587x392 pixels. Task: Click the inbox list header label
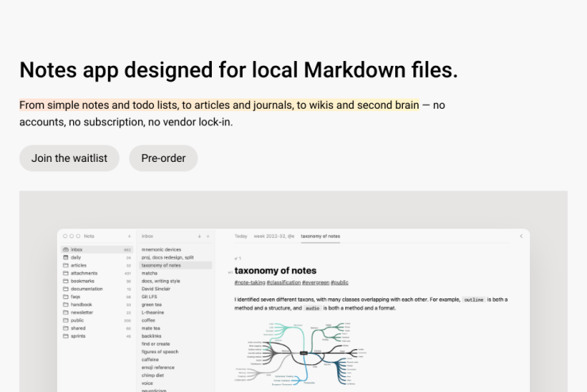click(x=148, y=236)
